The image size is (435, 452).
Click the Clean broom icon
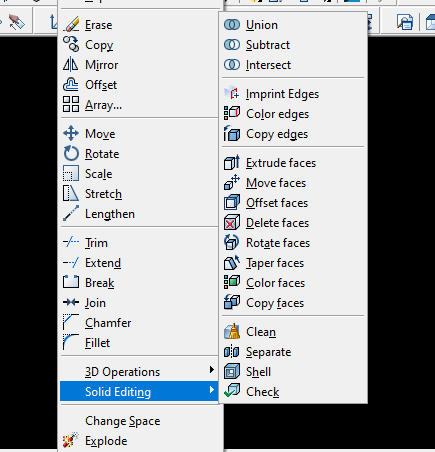pyautogui.click(x=232, y=332)
